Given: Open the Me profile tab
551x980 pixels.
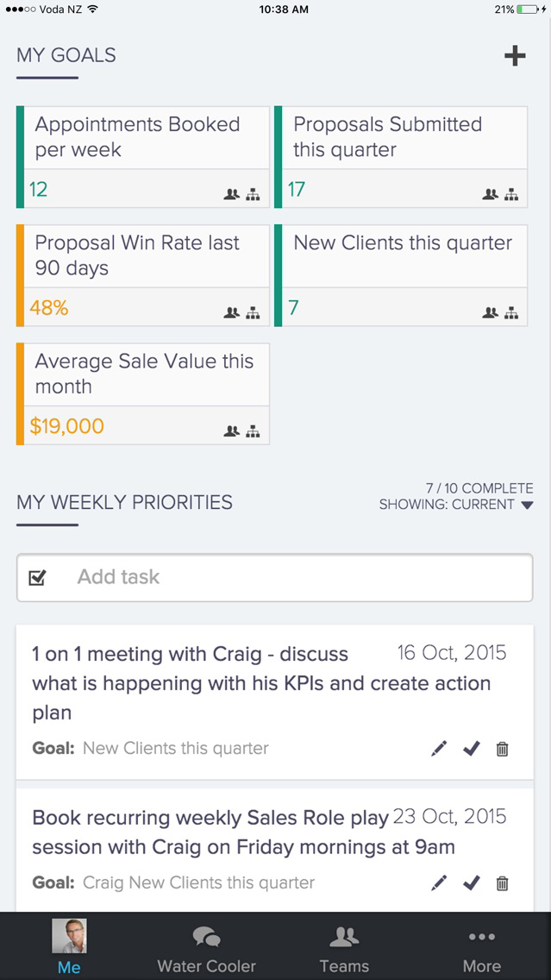Looking at the screenshot, I should 69,947.
